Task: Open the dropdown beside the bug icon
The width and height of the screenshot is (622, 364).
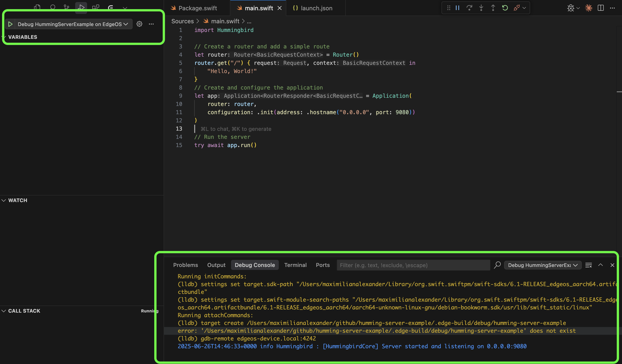Action: pos(578,8)
